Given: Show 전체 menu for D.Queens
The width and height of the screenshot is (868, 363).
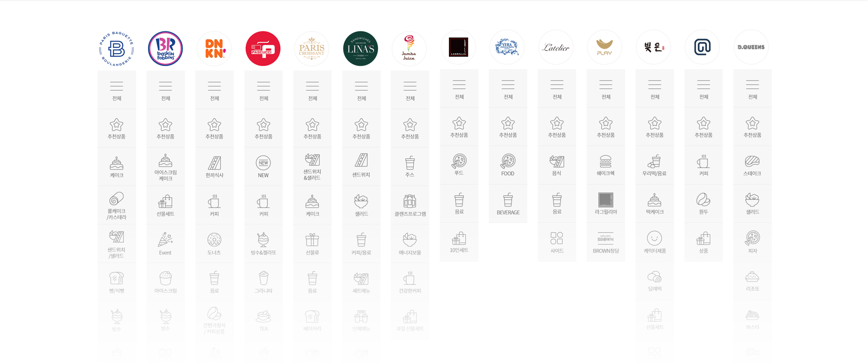Looking at the screenshot, I should coord(752,88).
